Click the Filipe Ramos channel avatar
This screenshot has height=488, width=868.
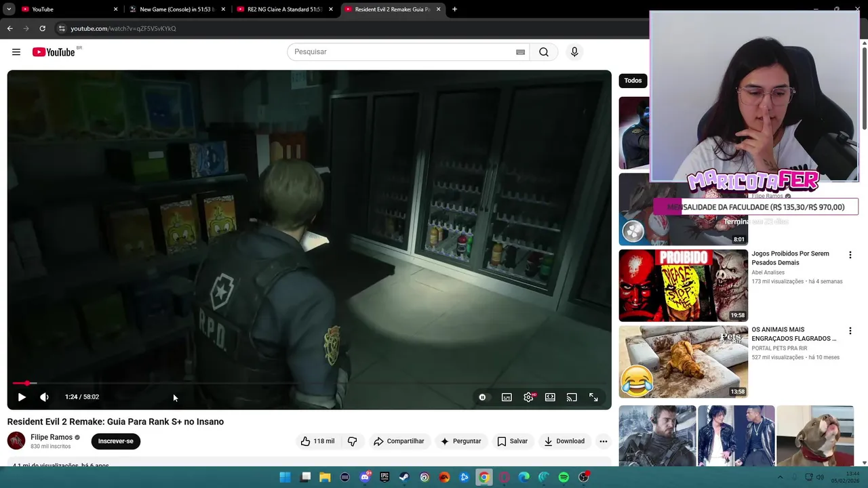(16, 441)
